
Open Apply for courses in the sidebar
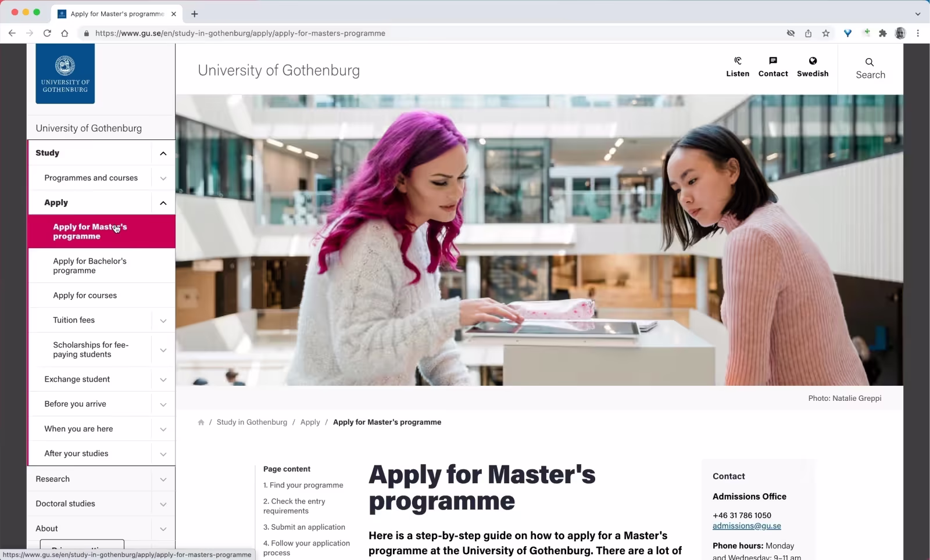[85, 295]
